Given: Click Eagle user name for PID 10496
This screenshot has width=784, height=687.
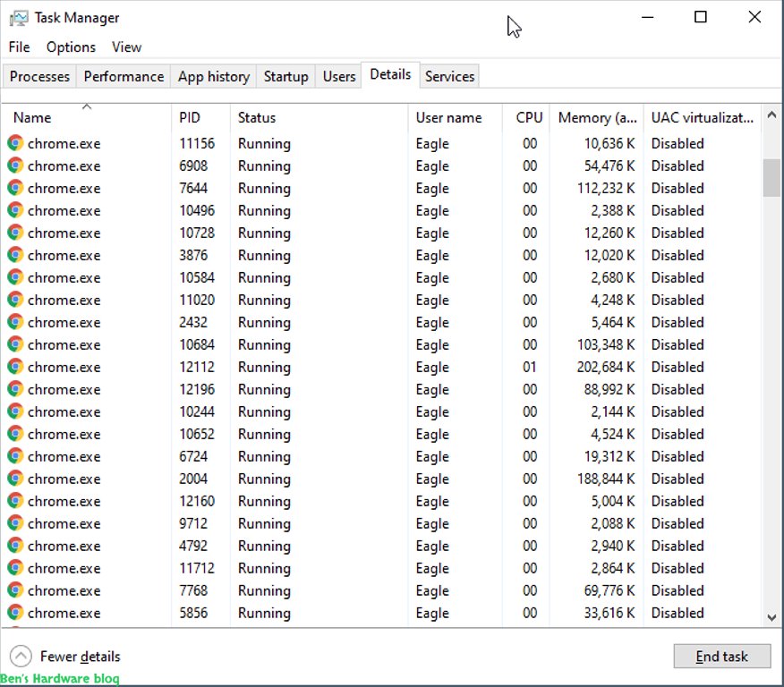Looking at the screenshot, I should coord(432,211).
